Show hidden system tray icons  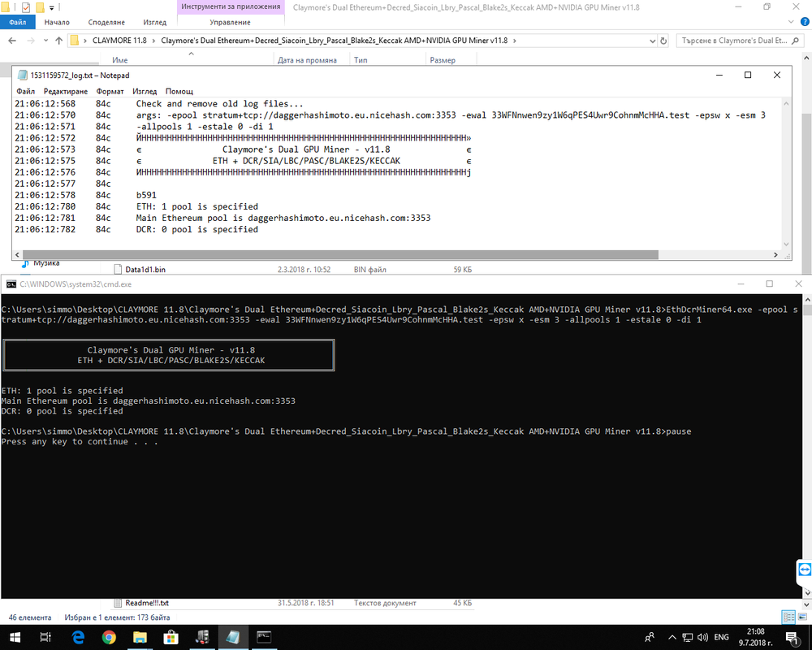point(672,637)
